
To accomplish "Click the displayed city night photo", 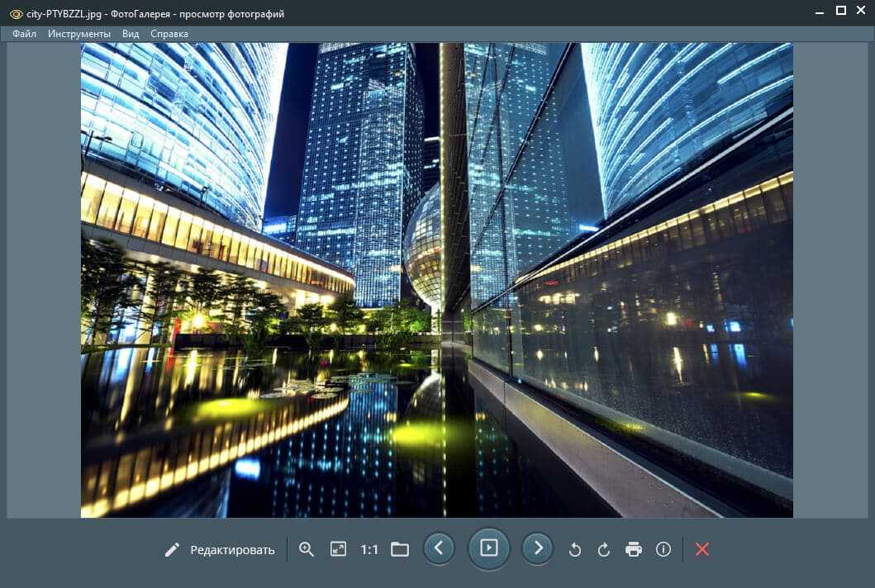I will tap(436, 280).
